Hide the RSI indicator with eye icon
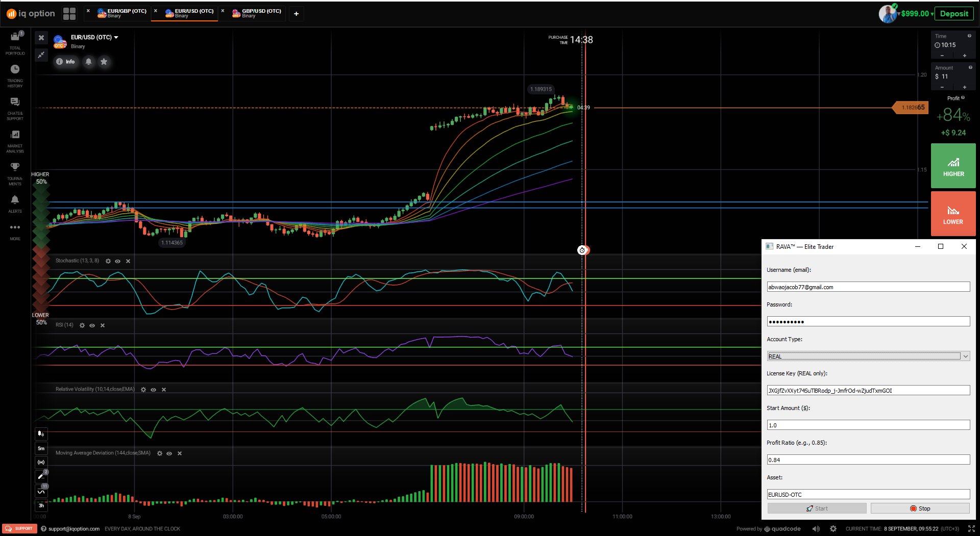980x536 pixels. point(92,325)
